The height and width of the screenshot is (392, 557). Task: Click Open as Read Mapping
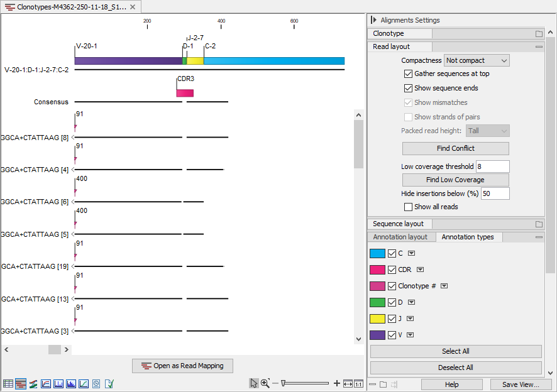pyautogui.click(x=182, y=366)
